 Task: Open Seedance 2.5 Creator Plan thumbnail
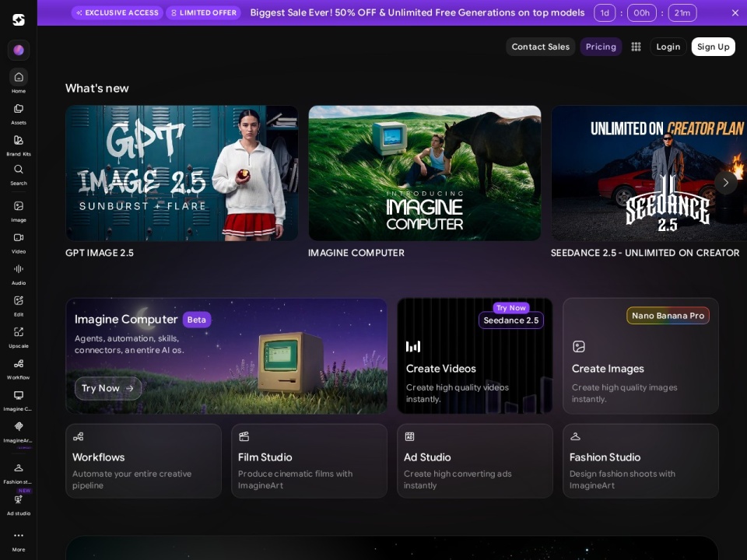[x=649, y=173]
